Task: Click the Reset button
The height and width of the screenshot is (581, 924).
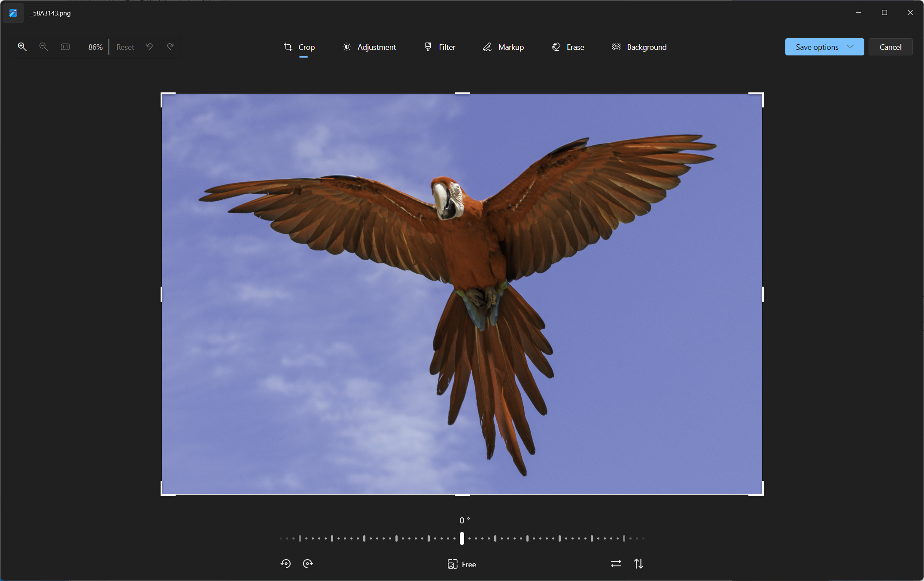Action: (x=125, y=47)
